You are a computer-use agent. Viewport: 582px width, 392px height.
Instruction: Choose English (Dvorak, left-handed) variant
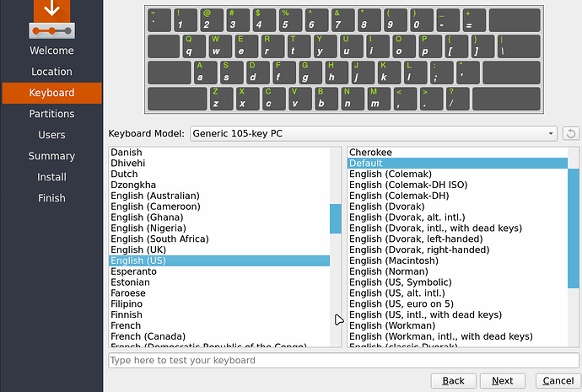point(457,239)
